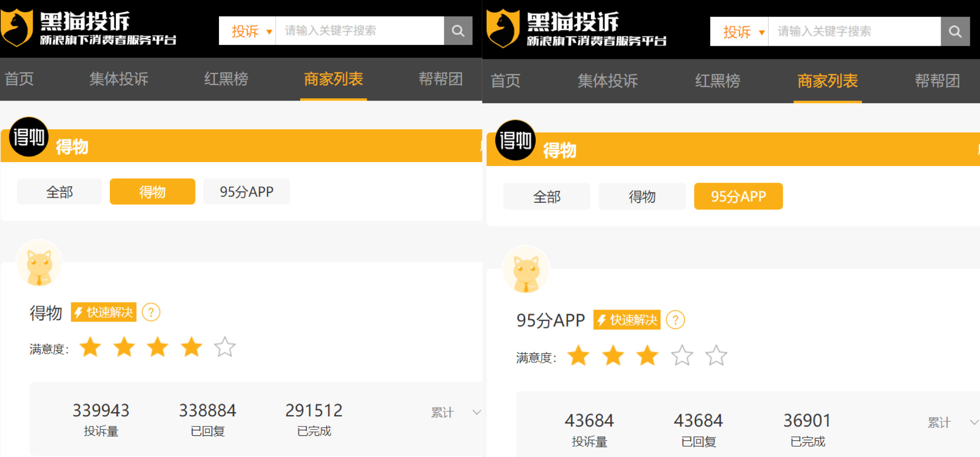Click the cat avatar above 得物 merchant card
This screenshot has height=457, width=980.
39,264
